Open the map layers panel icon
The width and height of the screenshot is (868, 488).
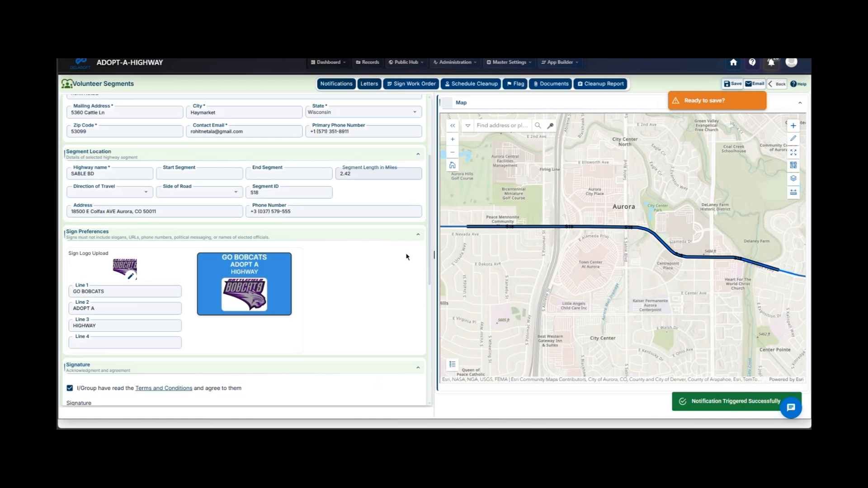pos(793,178)
